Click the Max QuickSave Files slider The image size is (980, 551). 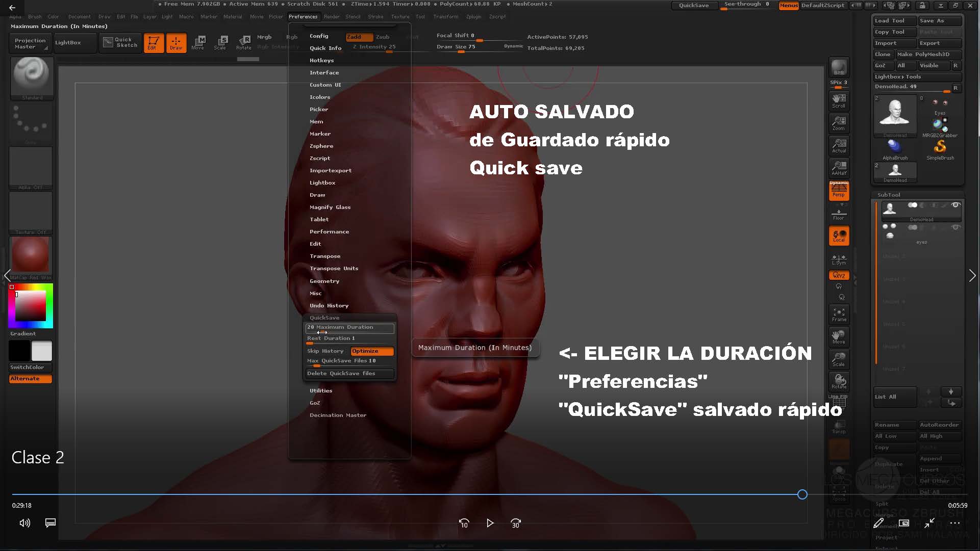pyautogui.click(x=349, y=361)
